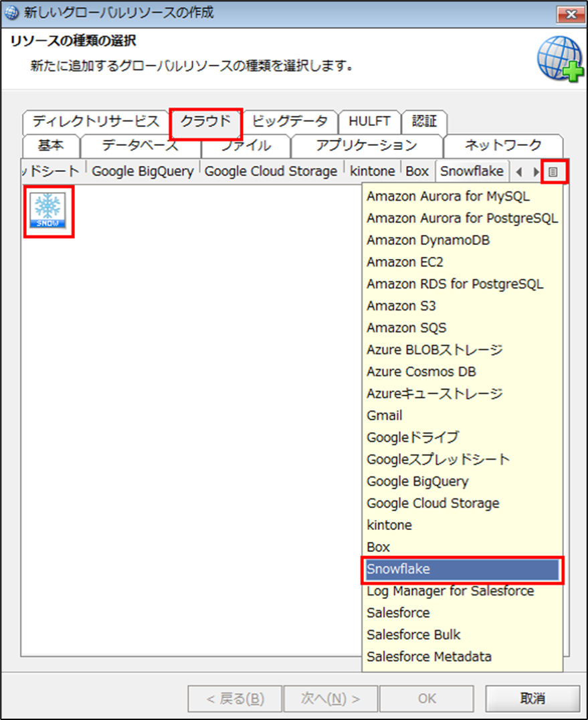The height and width of the screenshot is (720, 588).
Task: Select the Google Cloud Storage sub-tab
Action: point(271,171)
